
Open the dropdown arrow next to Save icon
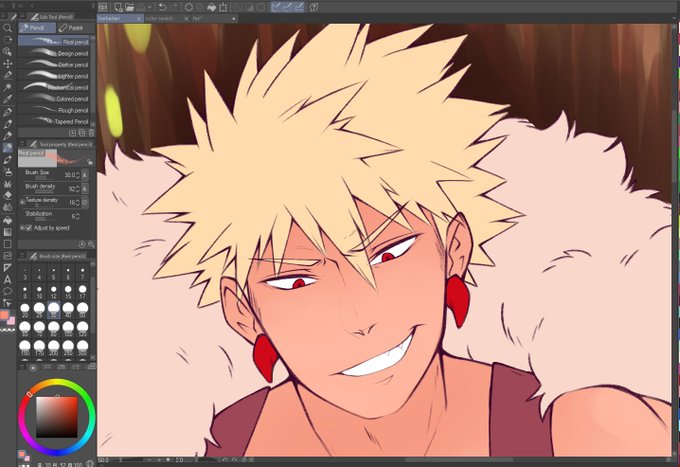point(150,7)
